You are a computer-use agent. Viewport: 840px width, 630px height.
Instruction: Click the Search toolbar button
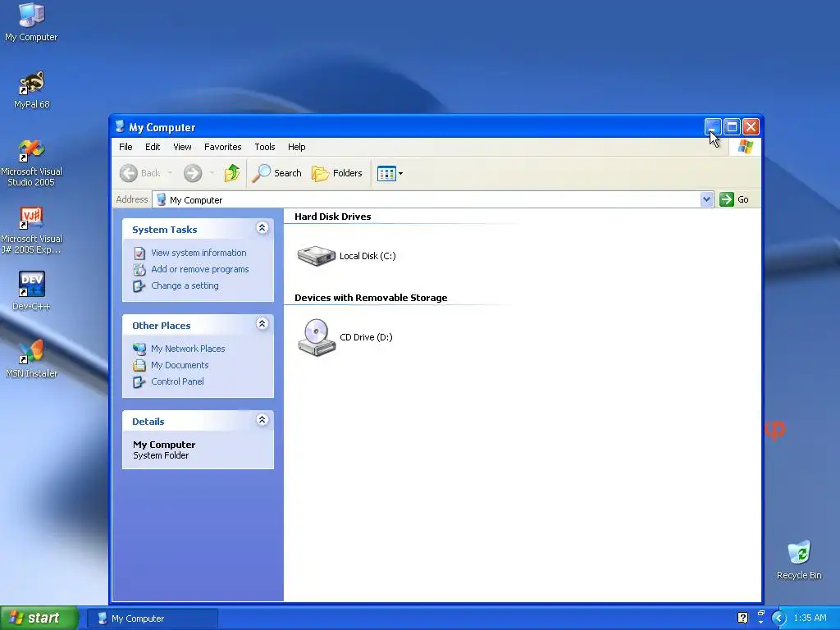click(276, 173)
